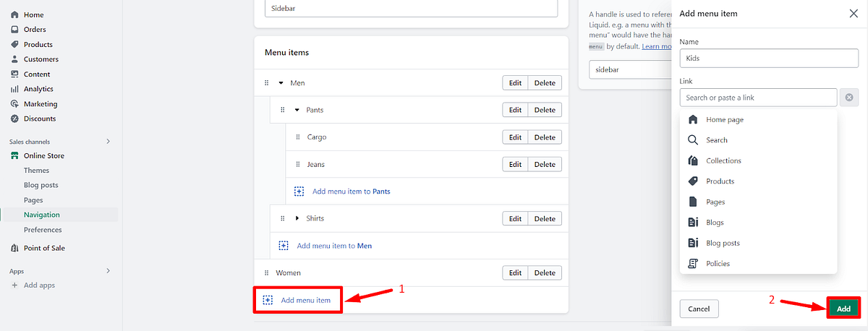The image size is (868, 331).
Task: Grab drag handle of Pants row
Action: point(282,110)
